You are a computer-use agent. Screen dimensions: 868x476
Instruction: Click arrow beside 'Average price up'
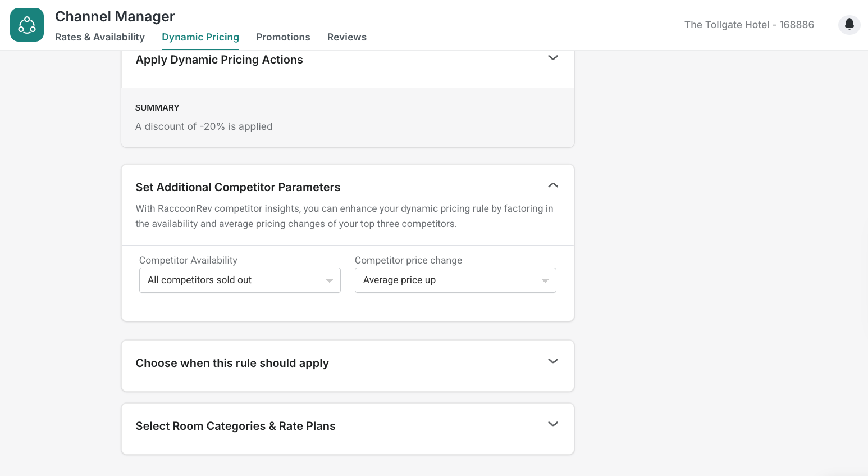click(x=545, y=281)
